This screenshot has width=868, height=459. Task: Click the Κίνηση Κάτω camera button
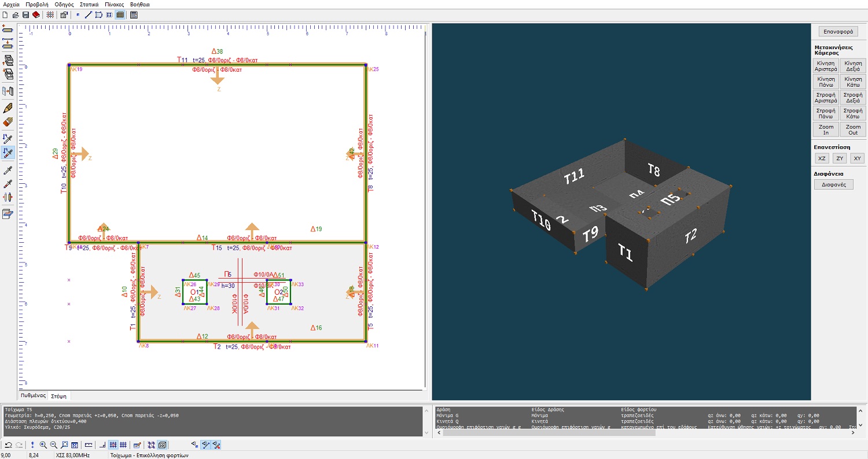tap(853, 82)
